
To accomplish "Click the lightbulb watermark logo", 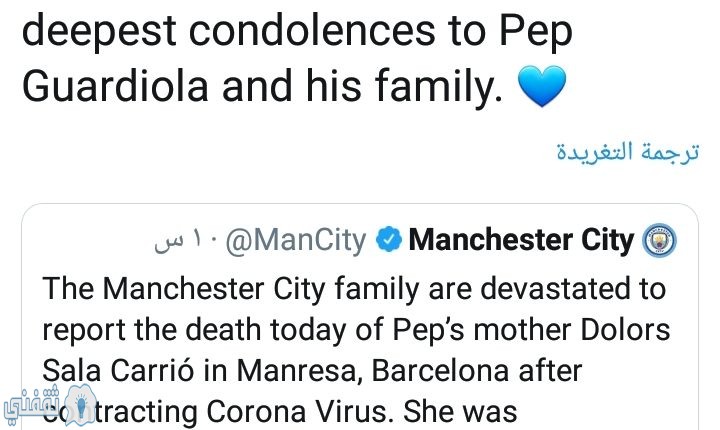I will (x=80, y=405).
